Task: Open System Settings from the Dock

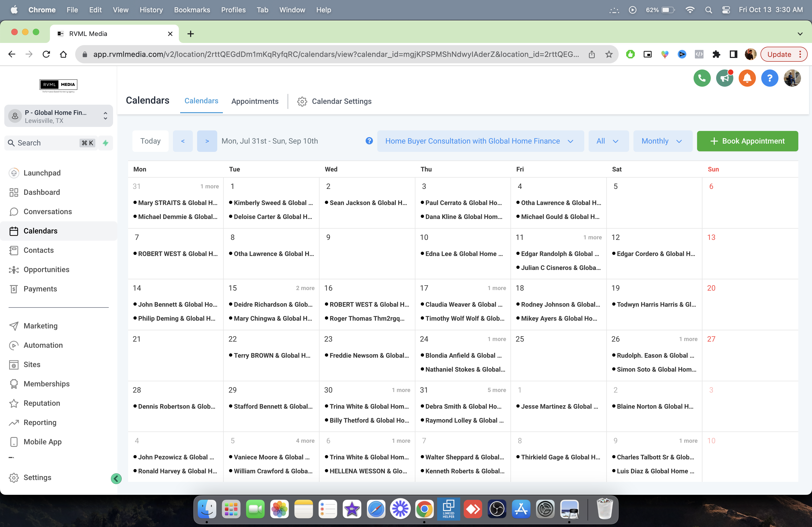Action: pyautogui.click(x=545, y=510)
